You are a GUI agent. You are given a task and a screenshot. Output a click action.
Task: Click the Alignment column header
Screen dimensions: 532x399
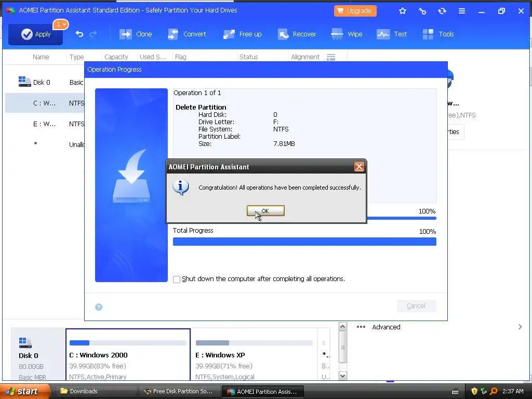pos(305,57)
